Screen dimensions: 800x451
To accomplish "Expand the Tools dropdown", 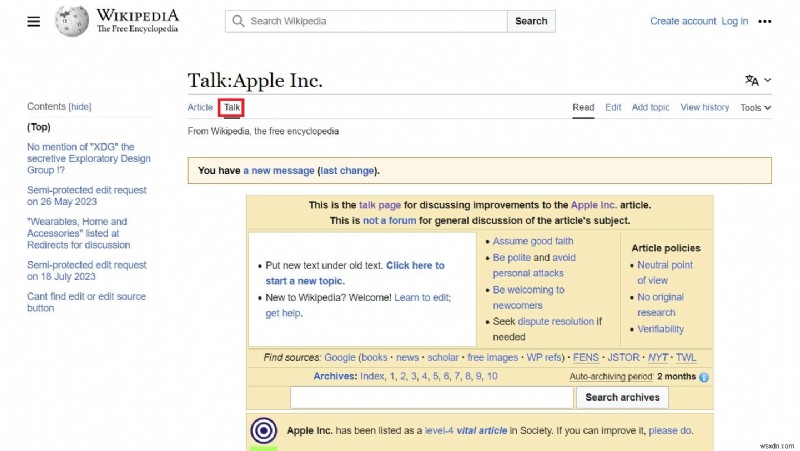I will coord(756,108).
